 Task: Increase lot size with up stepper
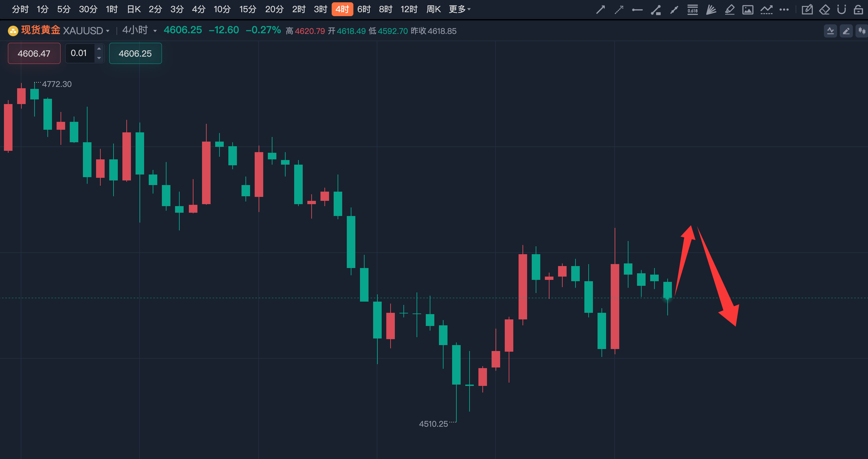click(x=99, y=49)
